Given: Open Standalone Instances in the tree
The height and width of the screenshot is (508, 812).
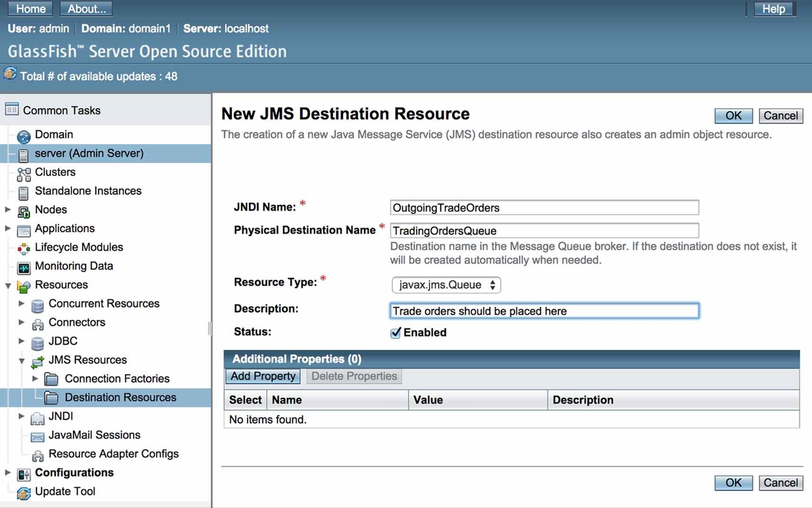Looking at the screenshot, I should point(88,191).
